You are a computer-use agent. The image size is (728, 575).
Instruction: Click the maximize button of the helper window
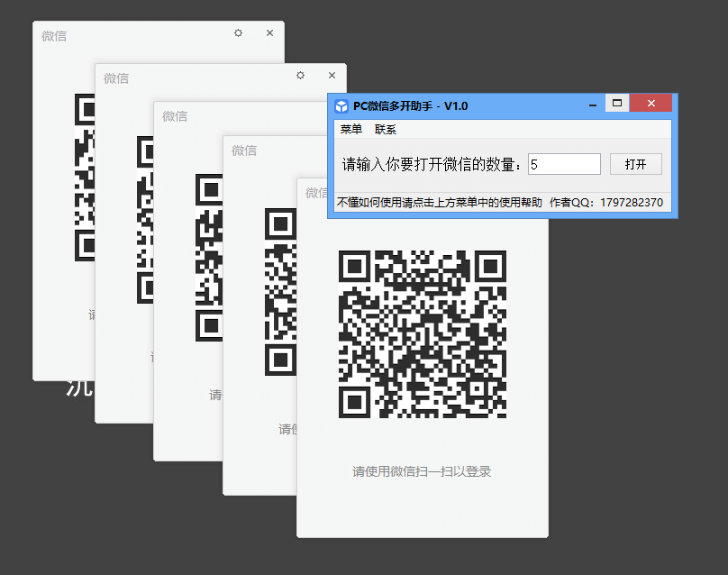tap(618, 104)
